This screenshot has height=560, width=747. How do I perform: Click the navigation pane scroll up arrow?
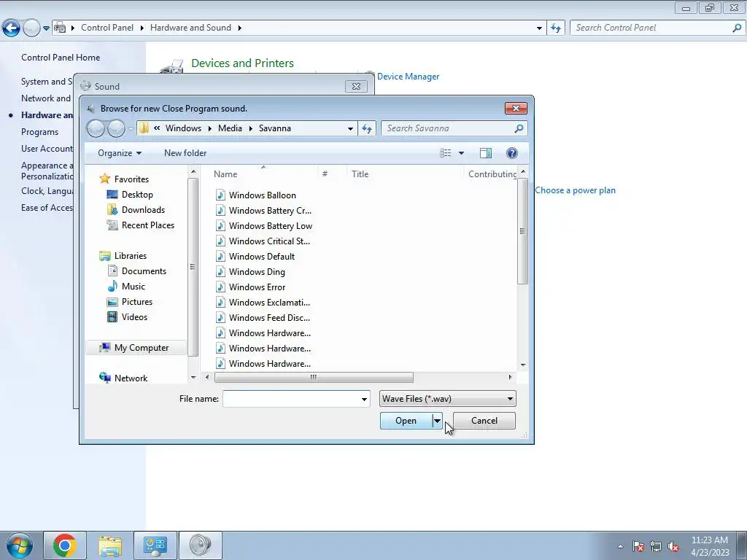coord(193,171)
